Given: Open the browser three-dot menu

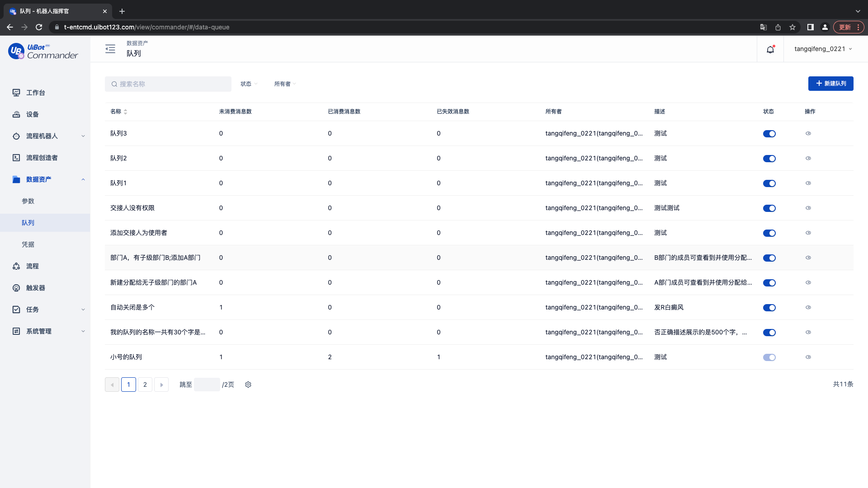Looking at the screenshot, I should click(858, 27).
